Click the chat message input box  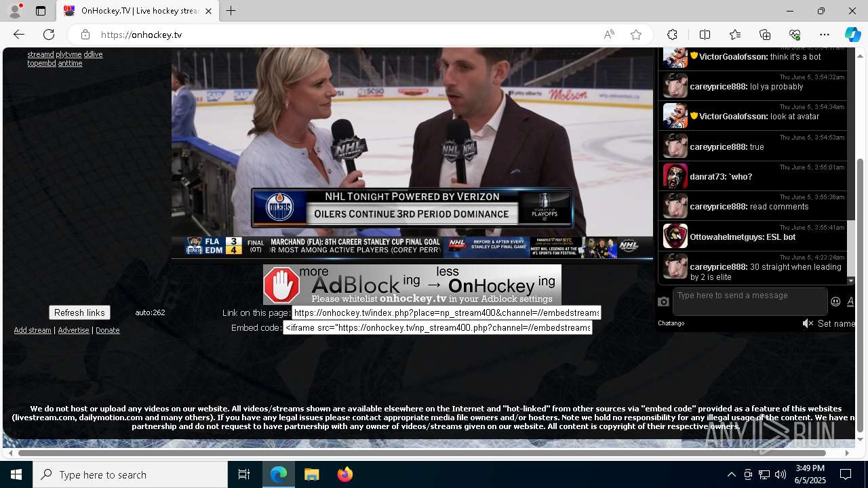[x=750, y=301]
